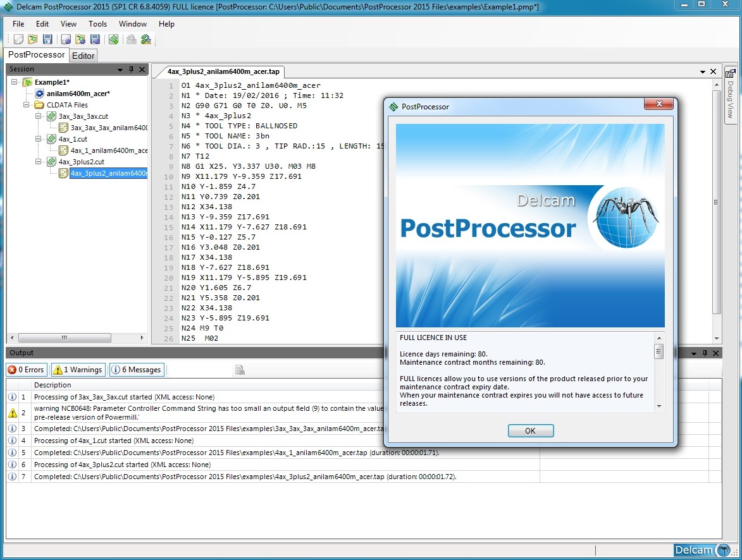Image resolution: width=742 pixels, height=560 pixels.
Task: Click the 4ax_3plus2.cut file icon
Action: (x=52, y=162)
